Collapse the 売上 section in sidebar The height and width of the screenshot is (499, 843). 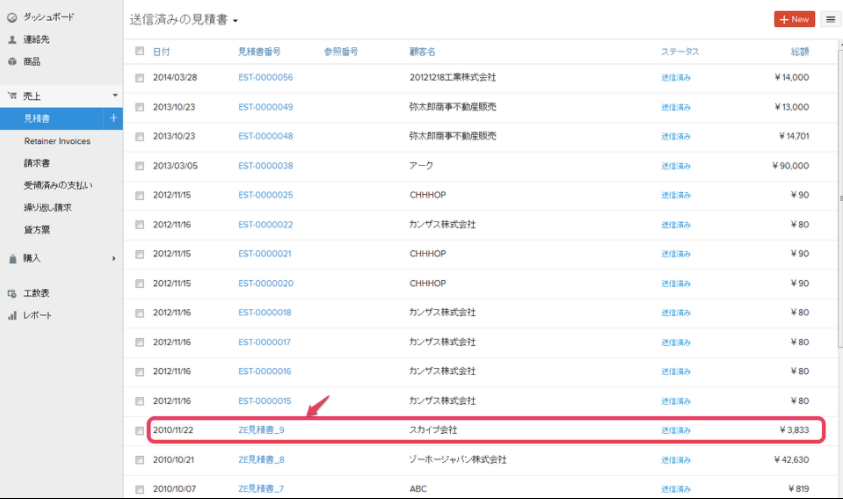click(x=114, y=96)
